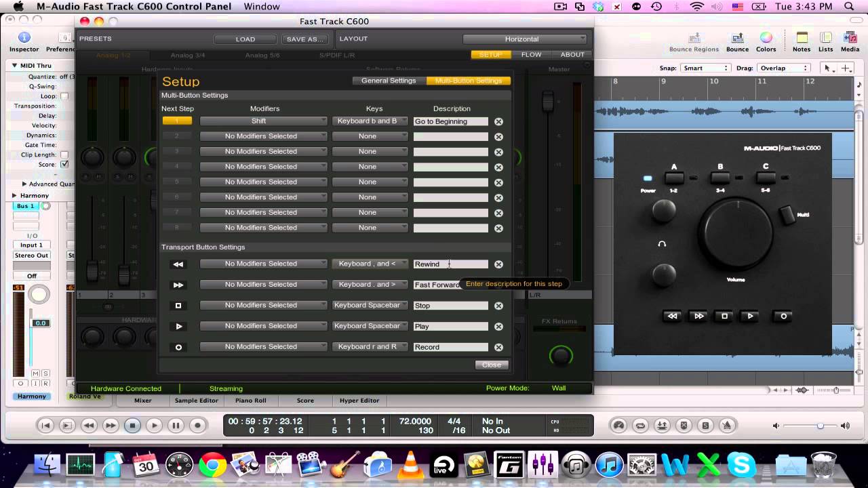Viewport: 868px width, 488px height.
Task: Click the Master fader in control panel
Action: click(x=547, y=103)
